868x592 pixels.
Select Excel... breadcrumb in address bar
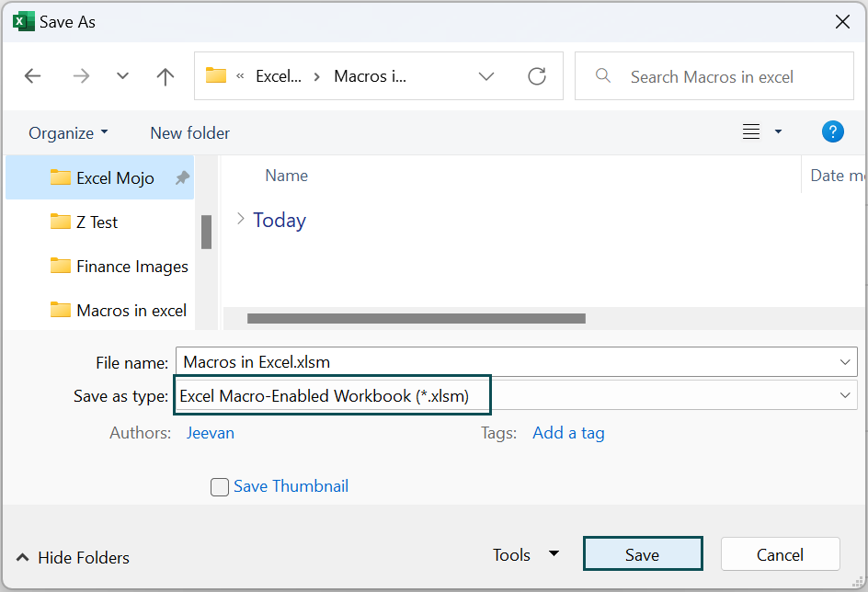pyautogui.click(x=279, y=76)
